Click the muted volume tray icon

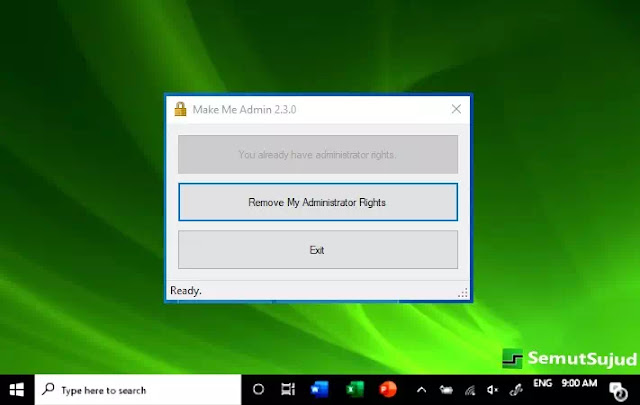pos(493,390)
